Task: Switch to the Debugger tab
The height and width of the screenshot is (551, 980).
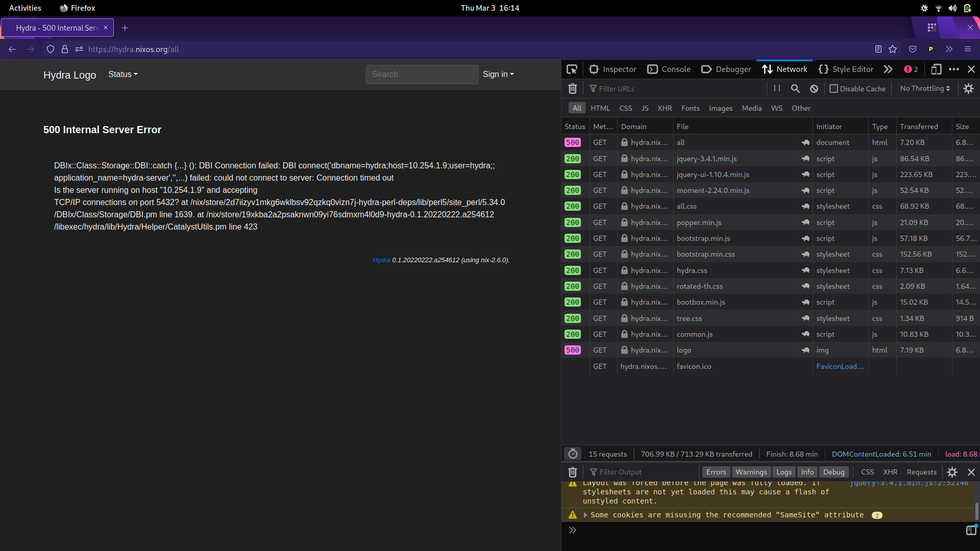Action: pyautogui.click(x=726, y=69)
